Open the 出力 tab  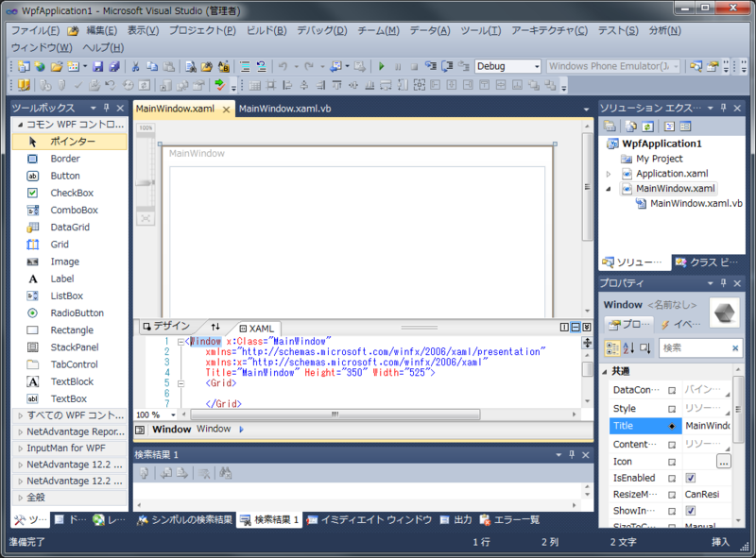pyautogui.click(x=456, y=520)
